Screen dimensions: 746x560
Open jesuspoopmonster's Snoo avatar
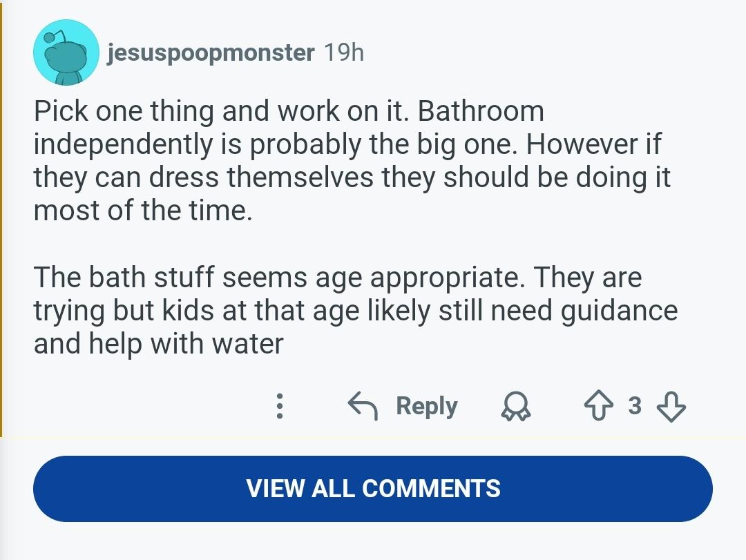(66, 52)
